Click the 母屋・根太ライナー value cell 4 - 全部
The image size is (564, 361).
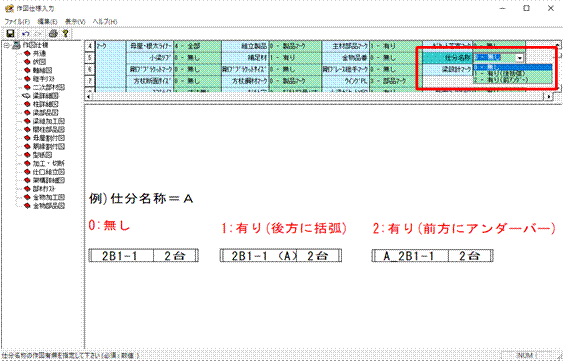pyautogui.click(x=197, y=46)
